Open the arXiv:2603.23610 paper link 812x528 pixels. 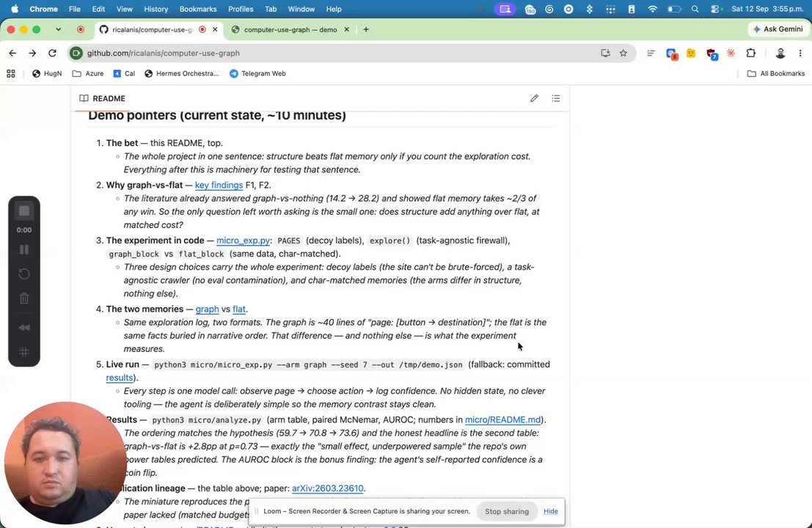point(327,488)
